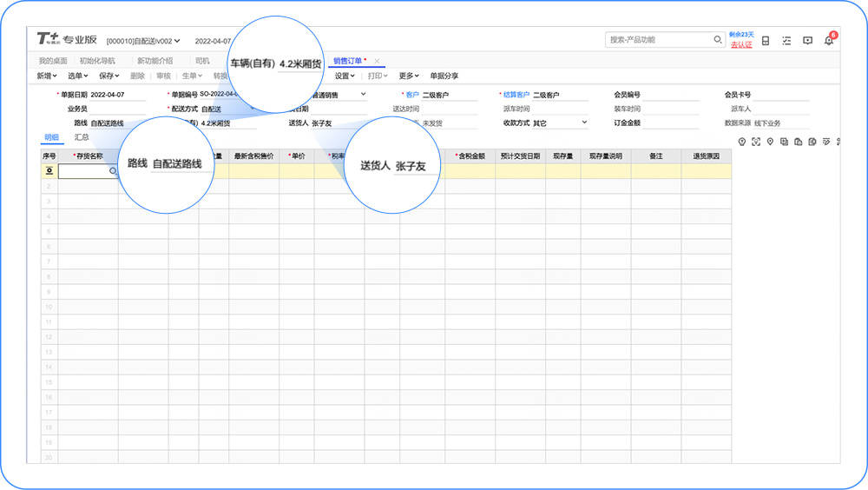This screenshot has height=490, width=868.
Task: Switch to the 我的桌面 tab
Action: pyautogui.click(x=53, y=61)
